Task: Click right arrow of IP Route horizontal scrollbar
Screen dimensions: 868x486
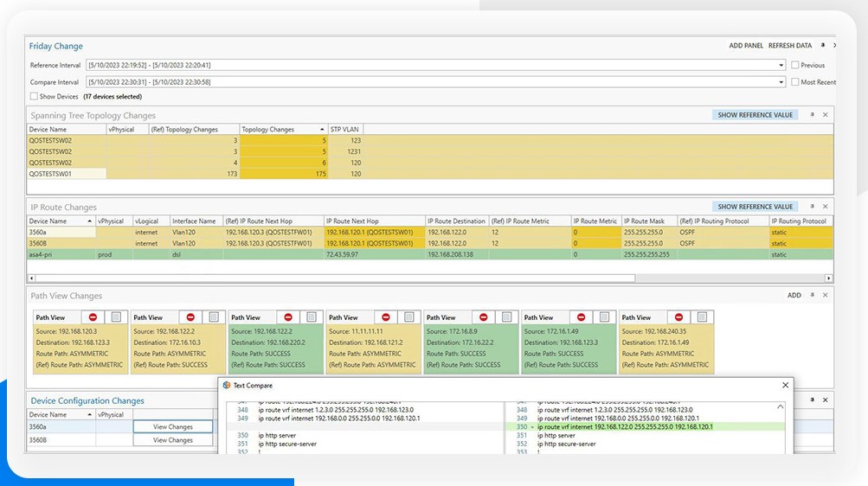Action: [x=829, y=278]
